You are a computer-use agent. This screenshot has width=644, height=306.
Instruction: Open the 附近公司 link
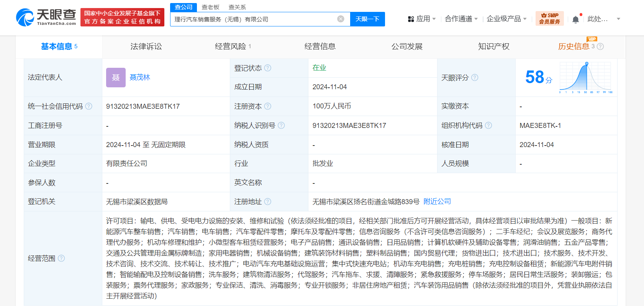point(437,201)
